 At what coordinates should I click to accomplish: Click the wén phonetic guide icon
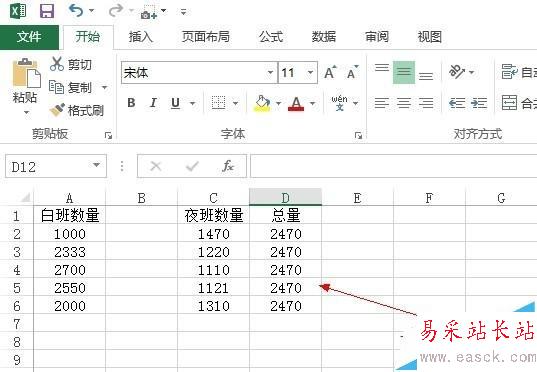point(339,103)
